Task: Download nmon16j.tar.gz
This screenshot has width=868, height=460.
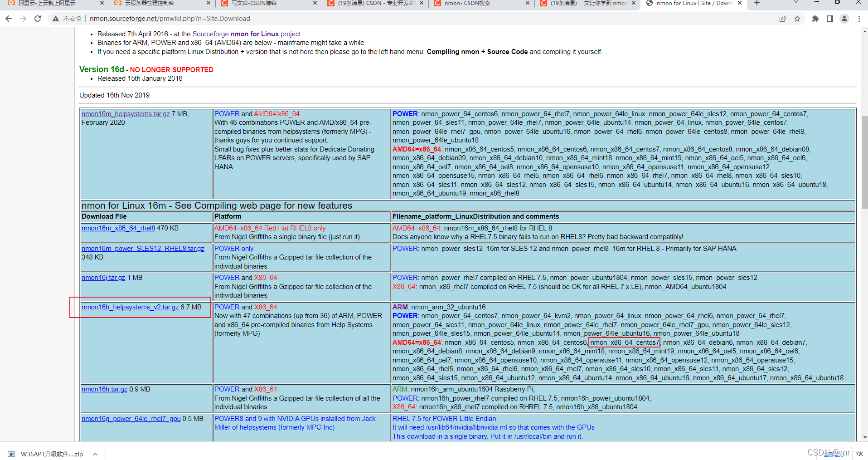Action: [103, 278]
